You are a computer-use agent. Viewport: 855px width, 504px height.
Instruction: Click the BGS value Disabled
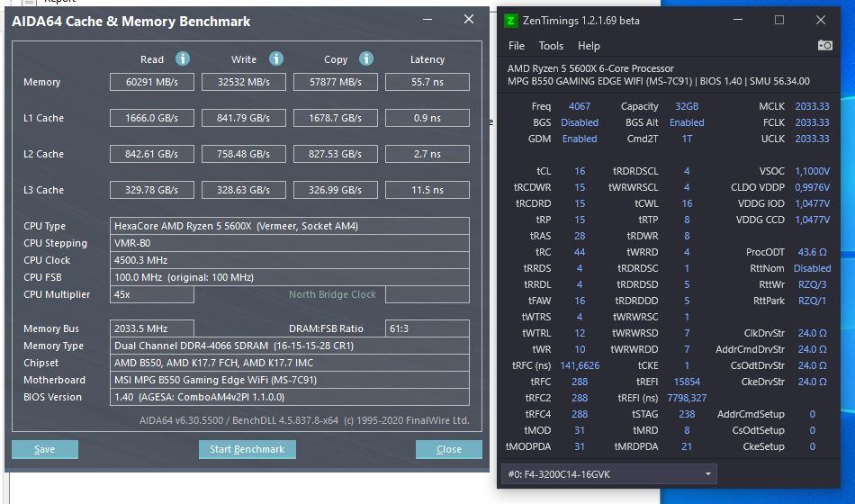click(x=579, y=122)
